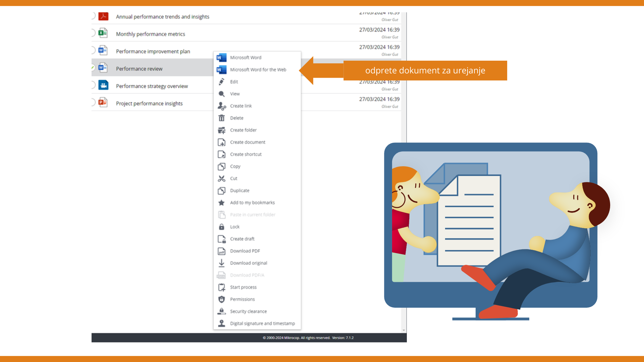Click the Excel file icon thumbnail
The image size is (644, 362).
pyautogui.click(x=103, y=33)
